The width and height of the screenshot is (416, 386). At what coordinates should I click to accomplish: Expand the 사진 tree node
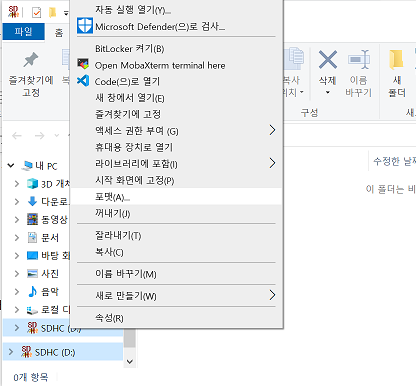pyautogui.click(x=17, y=273)
